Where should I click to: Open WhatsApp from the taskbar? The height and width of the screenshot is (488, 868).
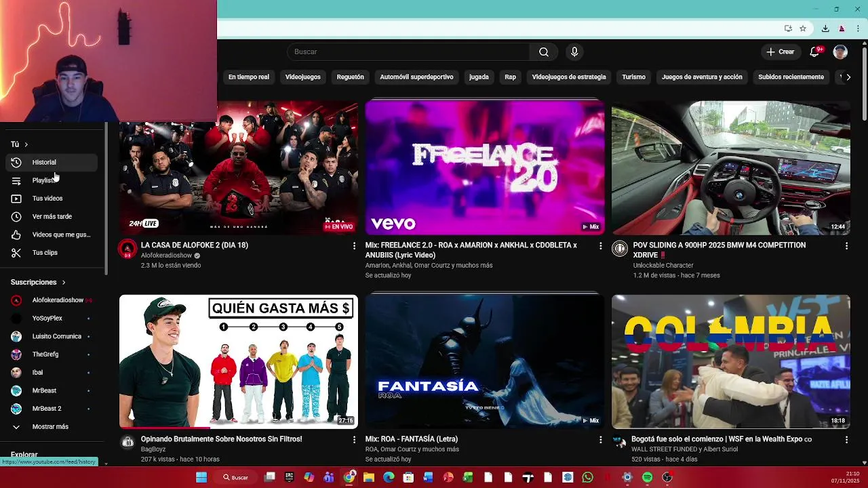[x=587, y=478]
